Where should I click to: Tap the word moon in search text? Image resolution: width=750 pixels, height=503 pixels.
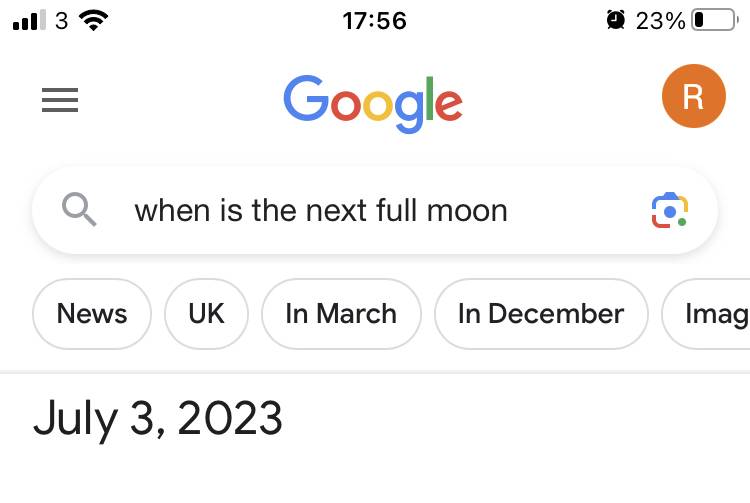tap(467, 211)
